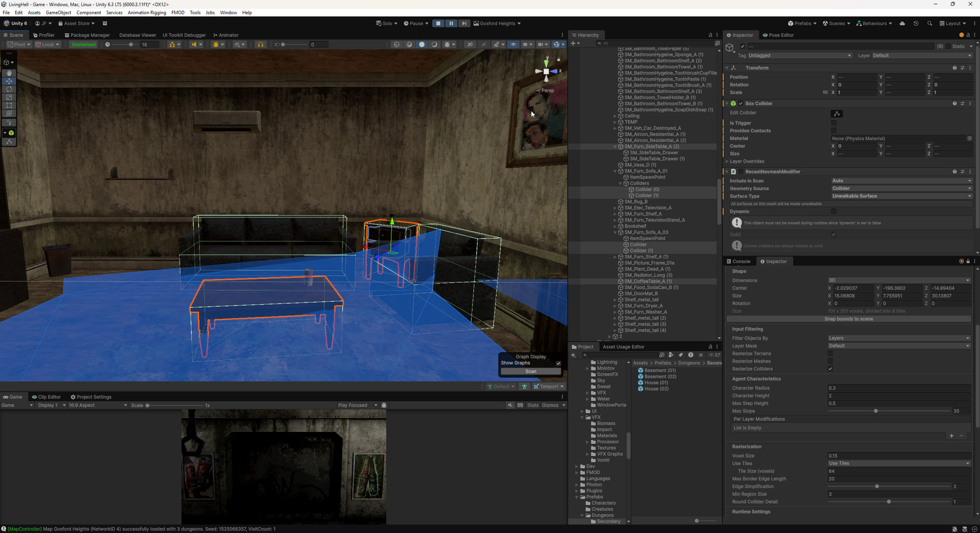Select the Rect transform tool
Viewport: 980px width, 533px height.
pos(9,105)
